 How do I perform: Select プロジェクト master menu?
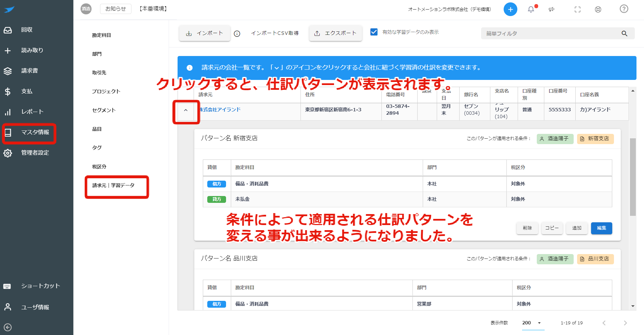click(106, 92)
